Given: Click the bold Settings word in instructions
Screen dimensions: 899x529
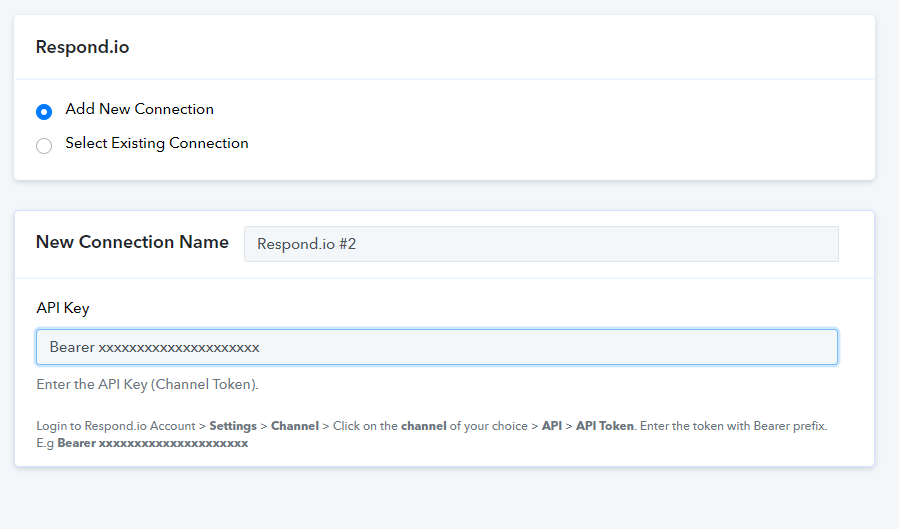Looking at the screenshot, I should click(x=233, y=426).
